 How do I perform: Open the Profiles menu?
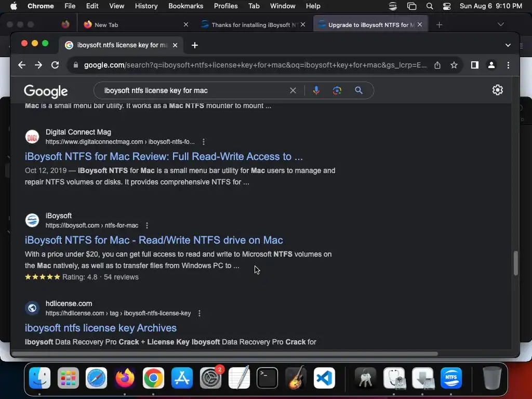point(225,6)
